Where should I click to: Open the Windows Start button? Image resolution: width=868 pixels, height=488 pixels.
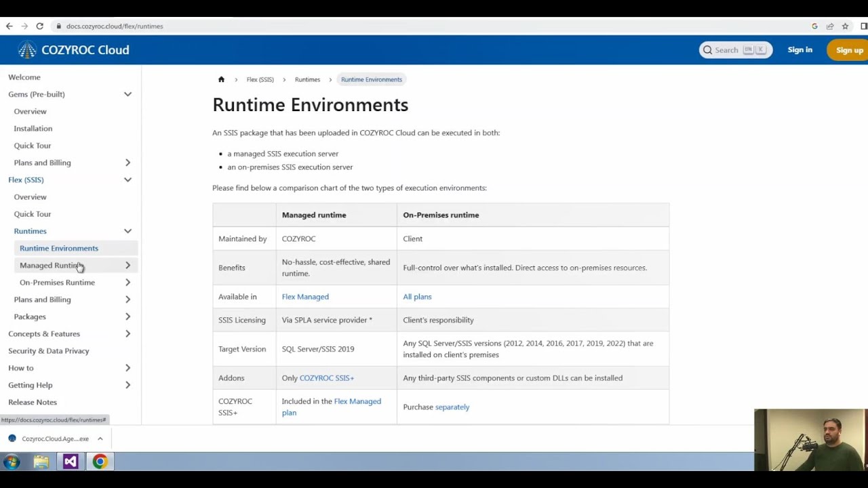tap(11, 462)
